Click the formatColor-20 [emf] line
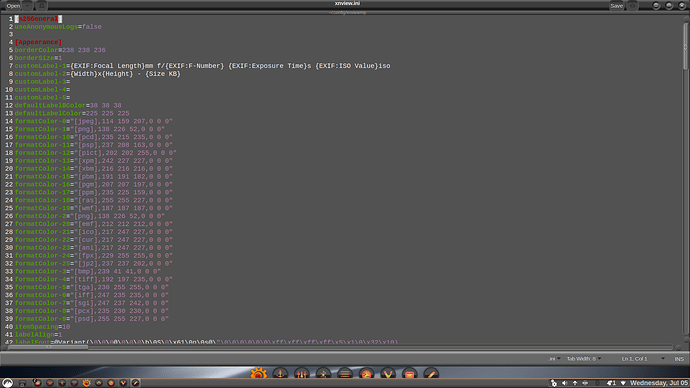Screen dimensions: 690x388 coord(93,224)
